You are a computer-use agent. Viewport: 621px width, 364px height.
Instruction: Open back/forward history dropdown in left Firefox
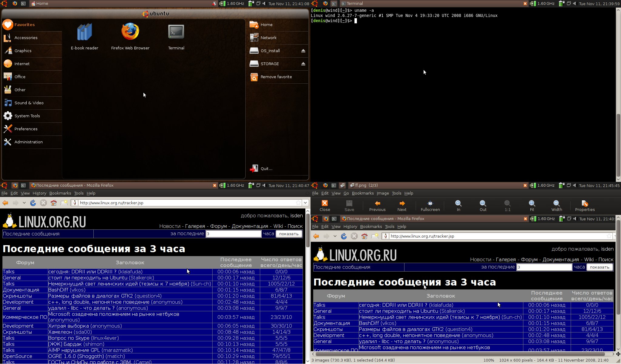pyautogui.click(x=24, y=203)
